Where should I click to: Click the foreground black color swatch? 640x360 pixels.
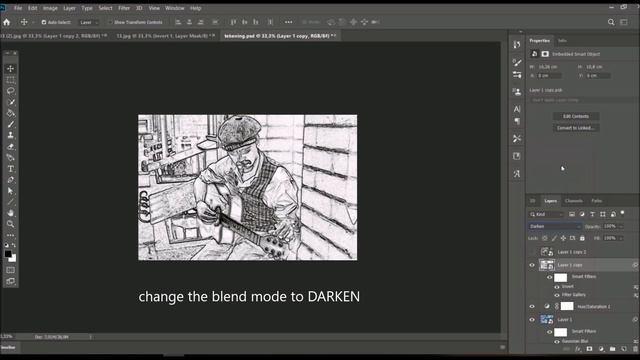(x=8, y=254)
